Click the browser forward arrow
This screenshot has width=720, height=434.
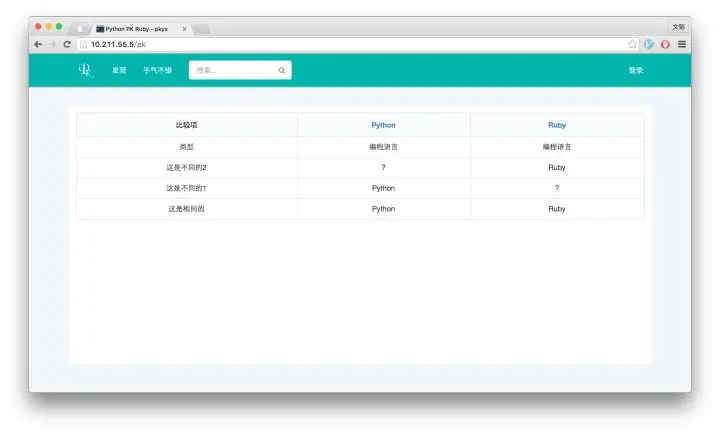point(52,44)
